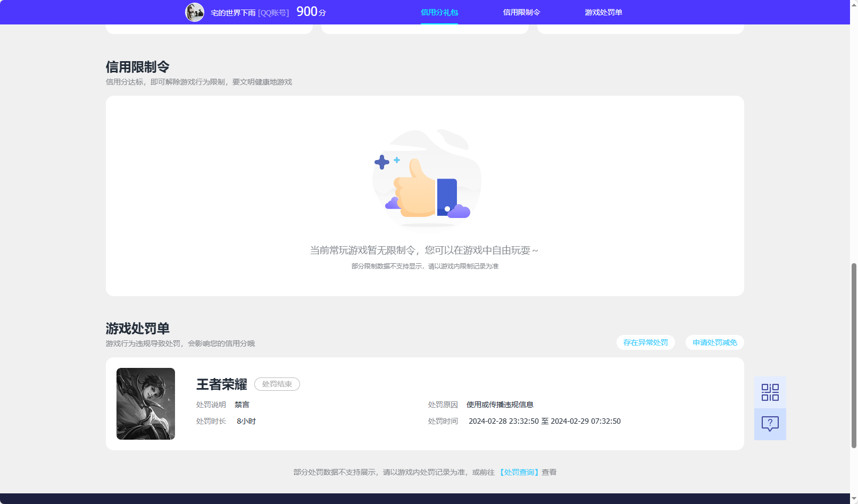Click the 王者荣耀 game thumbnail

pos(146,403)
